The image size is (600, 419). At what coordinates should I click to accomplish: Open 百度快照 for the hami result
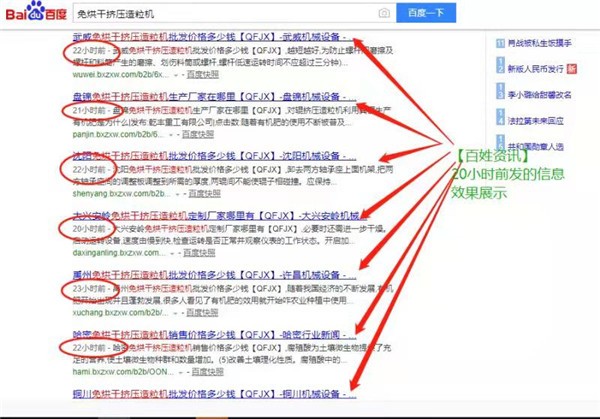click(210, 370)
